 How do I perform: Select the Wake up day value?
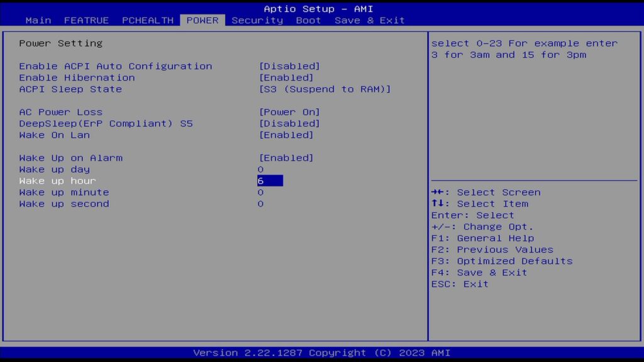point(260,170)
